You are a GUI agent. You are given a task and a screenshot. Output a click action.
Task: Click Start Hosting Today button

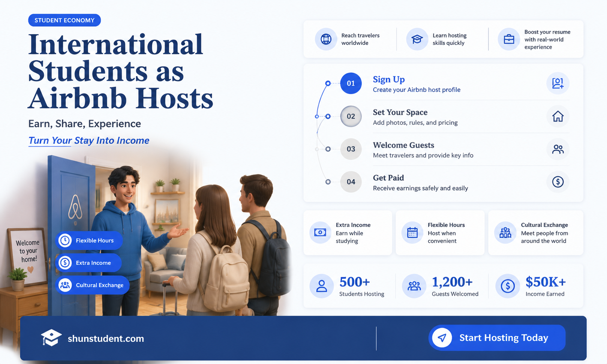click(497, 338)
